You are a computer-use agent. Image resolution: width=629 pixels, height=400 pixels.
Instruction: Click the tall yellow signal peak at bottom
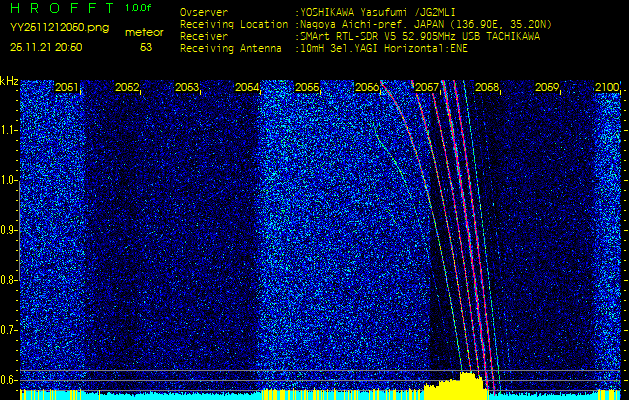(x=465, y=383)
